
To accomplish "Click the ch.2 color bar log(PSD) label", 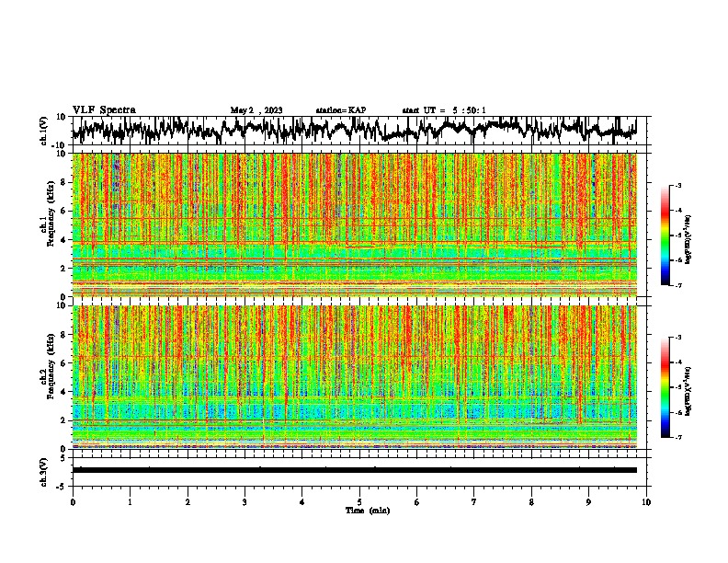I will point(688,391).
